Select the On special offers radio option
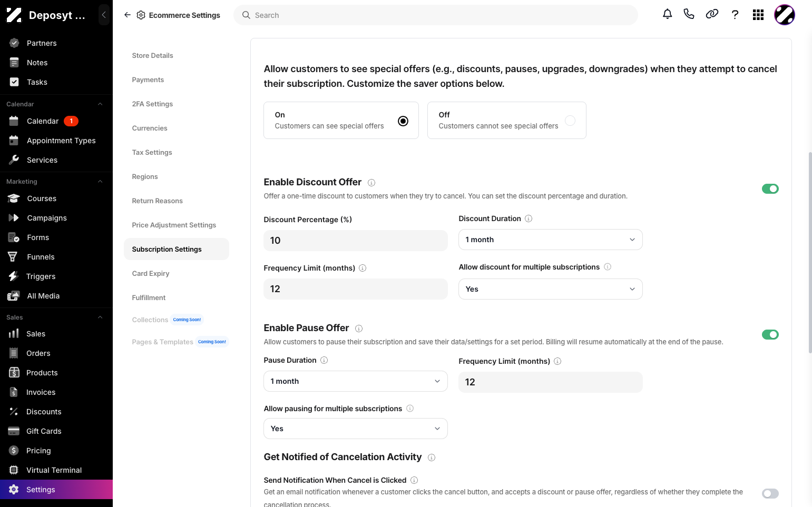 click(403, 121)
